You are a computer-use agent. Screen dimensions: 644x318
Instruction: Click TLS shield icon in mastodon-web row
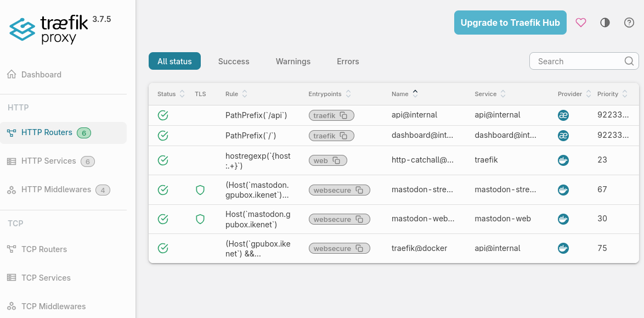tap(200, 219)
